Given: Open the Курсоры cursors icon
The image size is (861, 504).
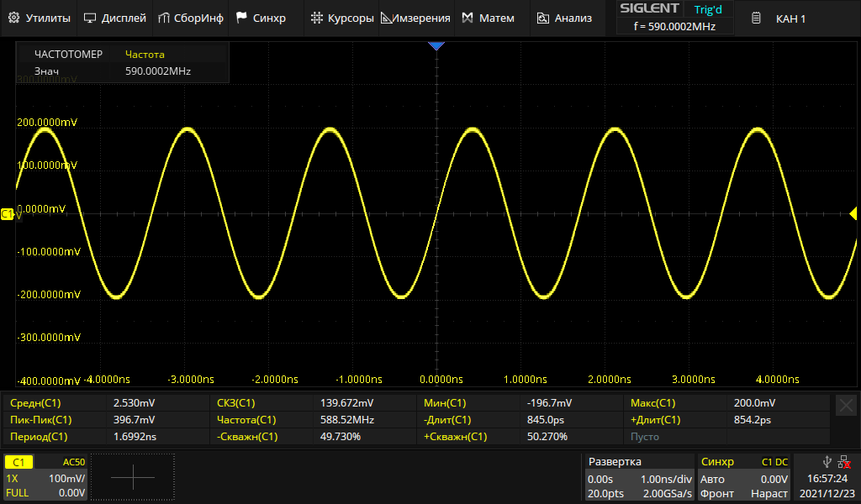Looking at the screenshot, I should pos(316,18).
